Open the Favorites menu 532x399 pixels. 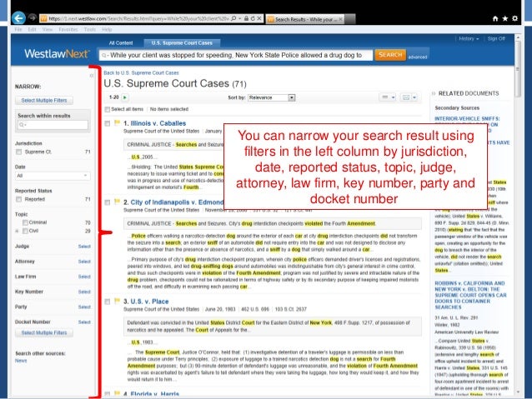68,29
